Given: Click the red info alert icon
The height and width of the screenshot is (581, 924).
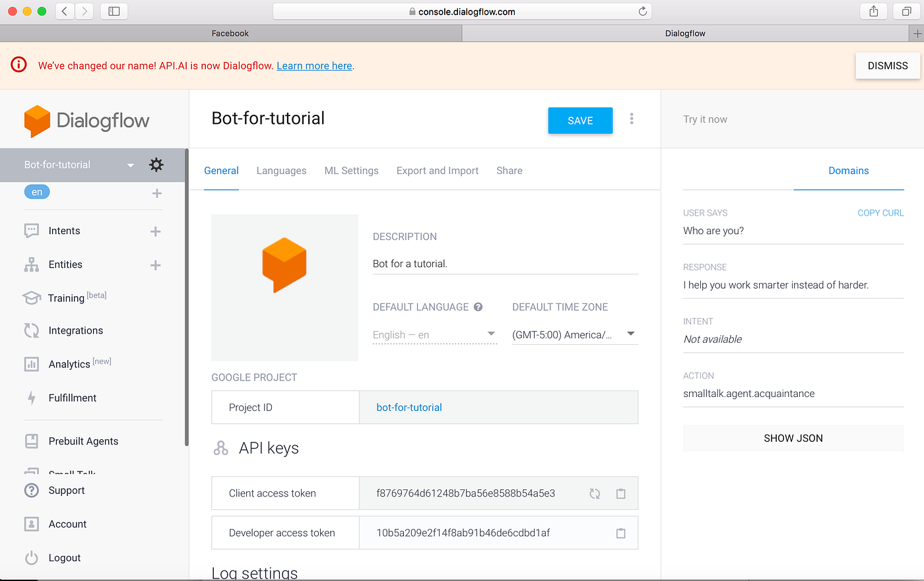Looking at the screenshot, I should pos(18,65).
